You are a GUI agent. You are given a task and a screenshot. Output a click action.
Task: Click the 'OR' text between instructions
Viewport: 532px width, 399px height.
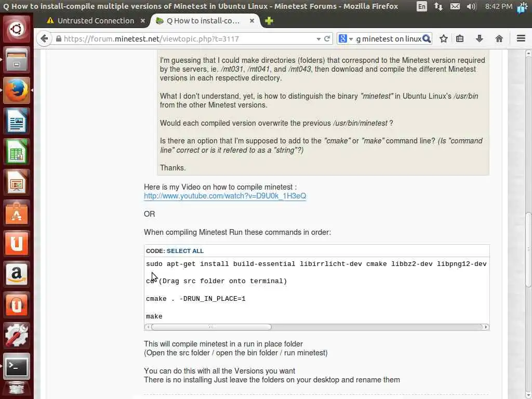[149, 214]
